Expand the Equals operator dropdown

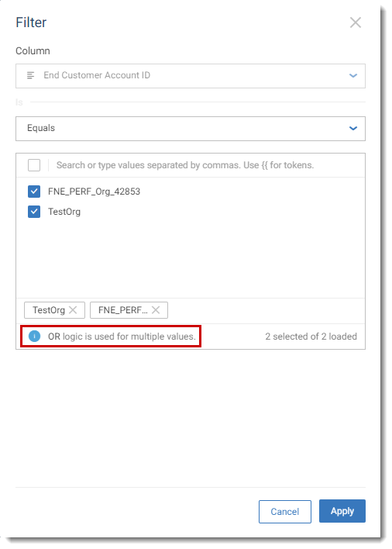(x=353, y=128)
